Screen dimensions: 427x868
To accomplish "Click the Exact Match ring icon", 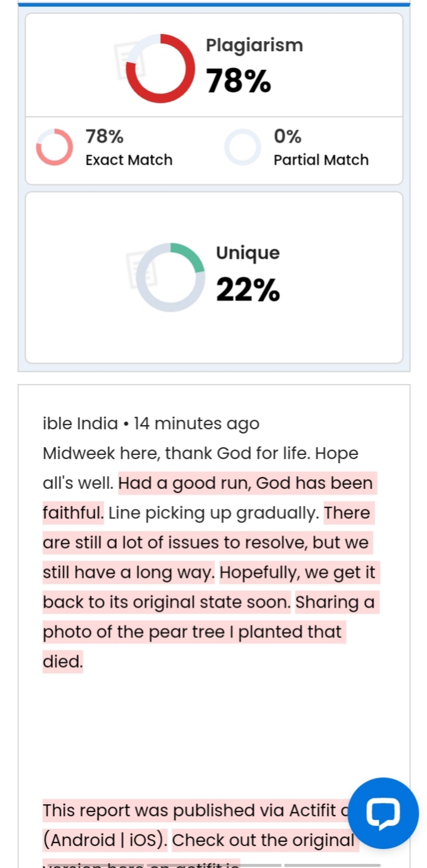I will click(55, 147).
